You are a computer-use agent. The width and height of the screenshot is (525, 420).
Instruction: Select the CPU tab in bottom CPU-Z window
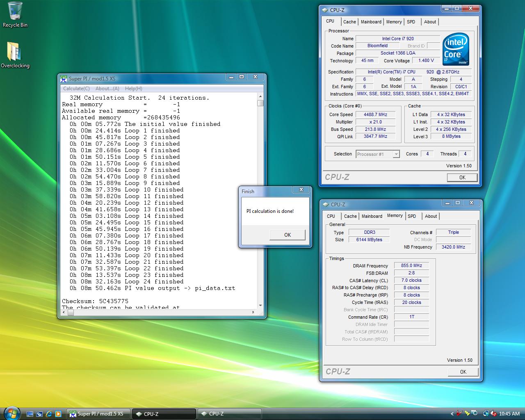331,216
